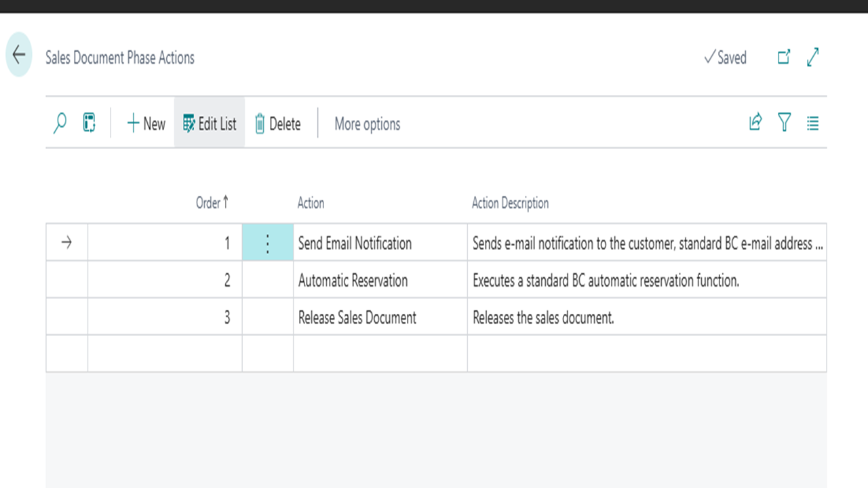Screen dimensions: 868x488
Task: Open the filter pane funnel icon
Action: (x=785, y=123)
